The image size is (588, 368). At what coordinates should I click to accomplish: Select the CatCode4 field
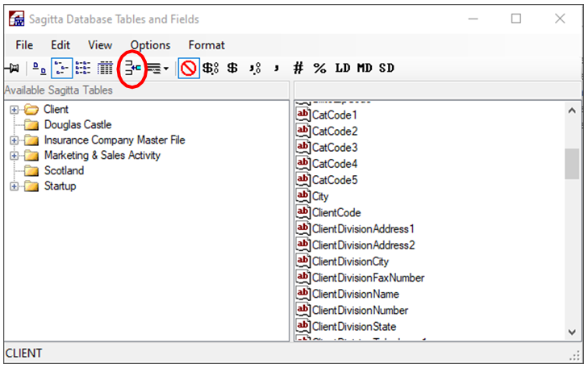(335, 164)
